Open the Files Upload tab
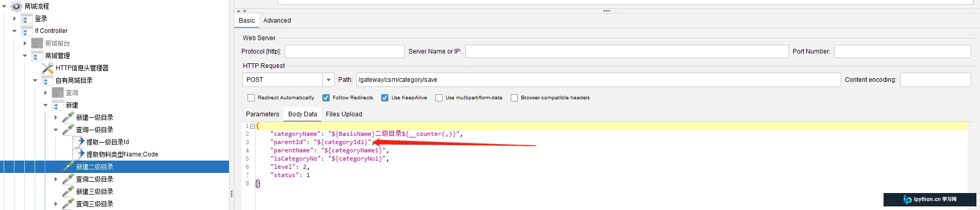The height and width of the screenshot is (210, 980). tap(344, 114)
